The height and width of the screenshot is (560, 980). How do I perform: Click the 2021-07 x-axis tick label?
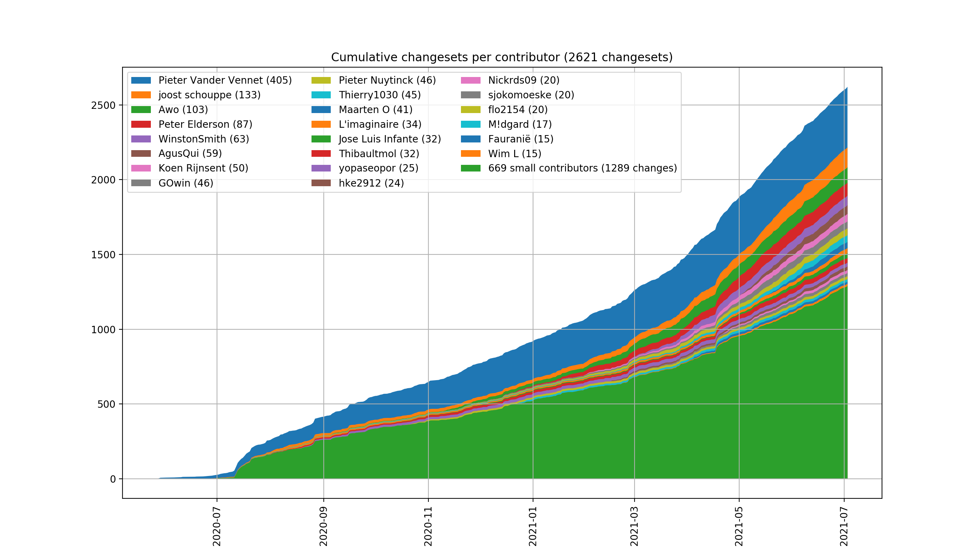(844, 526)
